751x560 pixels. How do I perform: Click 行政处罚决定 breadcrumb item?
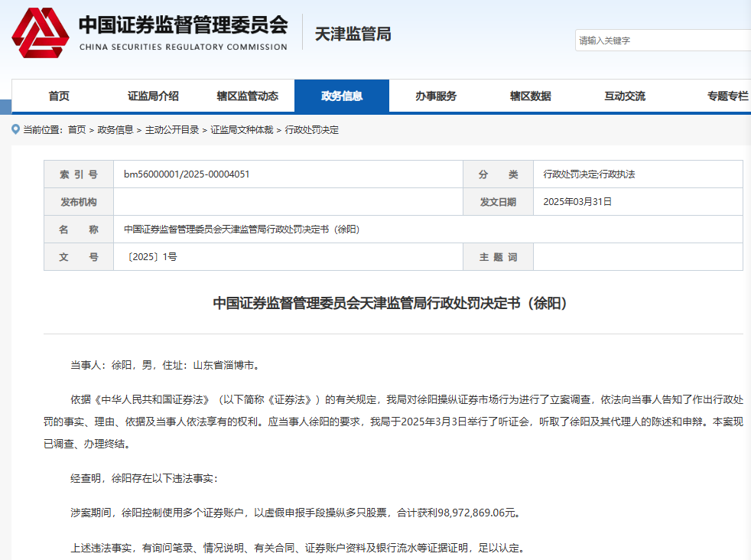click(x=312, y=130)
